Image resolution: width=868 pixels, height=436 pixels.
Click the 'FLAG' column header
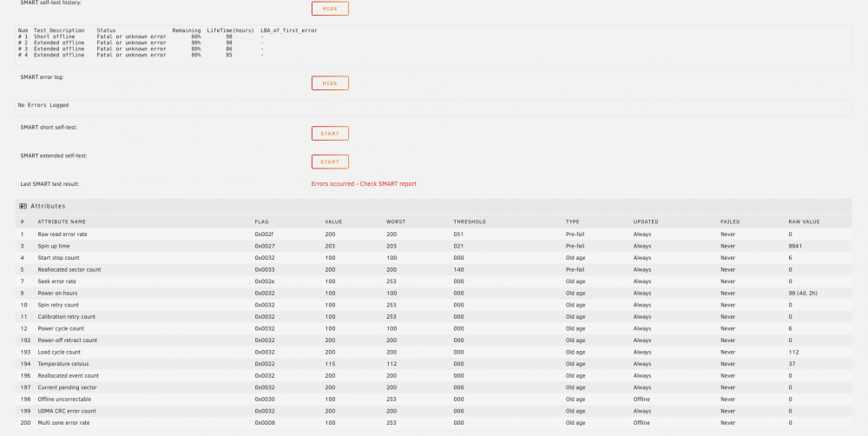click(x=261, y=221)
